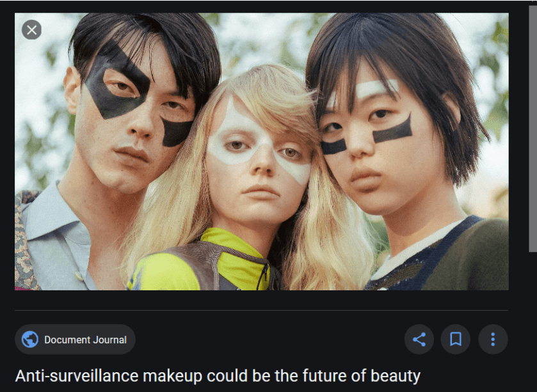Click the word 'Anti-surveillance' in the heading
The height and width of the screenshot is (392, 537).
coord(77,376)
